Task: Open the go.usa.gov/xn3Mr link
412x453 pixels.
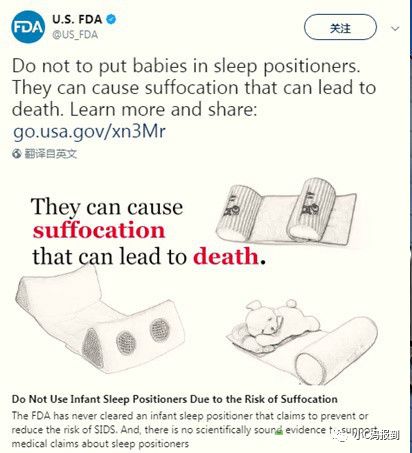Action: pyautogui.click(x=89, y=131)
